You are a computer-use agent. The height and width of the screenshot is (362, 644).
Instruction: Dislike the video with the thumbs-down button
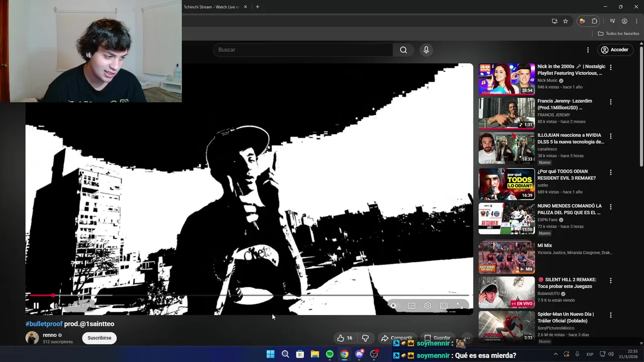point(366,338)
